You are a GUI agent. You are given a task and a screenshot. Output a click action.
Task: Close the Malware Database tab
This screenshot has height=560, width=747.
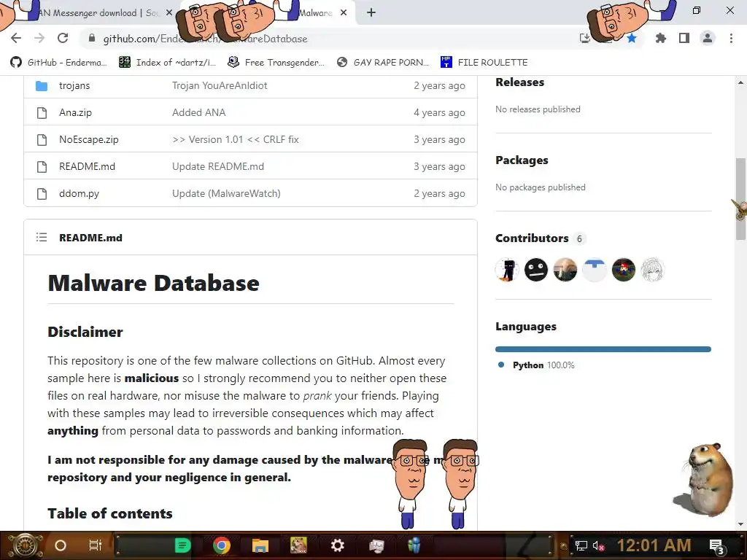[344, 13]
